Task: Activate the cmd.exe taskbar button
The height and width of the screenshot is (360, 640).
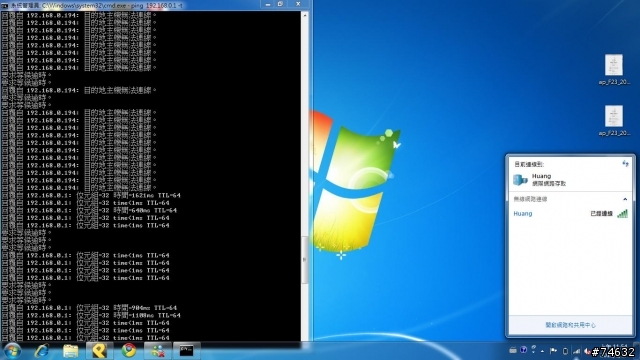Action: tap(187, 351)
